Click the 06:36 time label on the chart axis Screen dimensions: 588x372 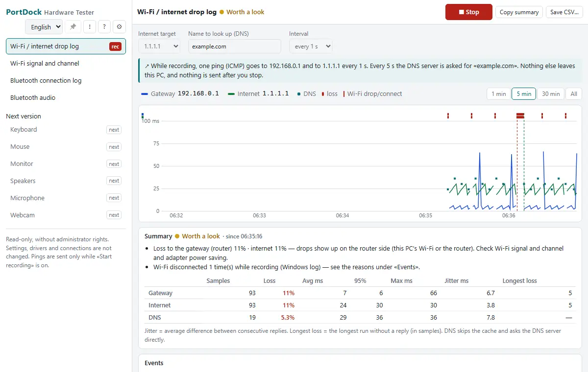click(x=509, y=215)
